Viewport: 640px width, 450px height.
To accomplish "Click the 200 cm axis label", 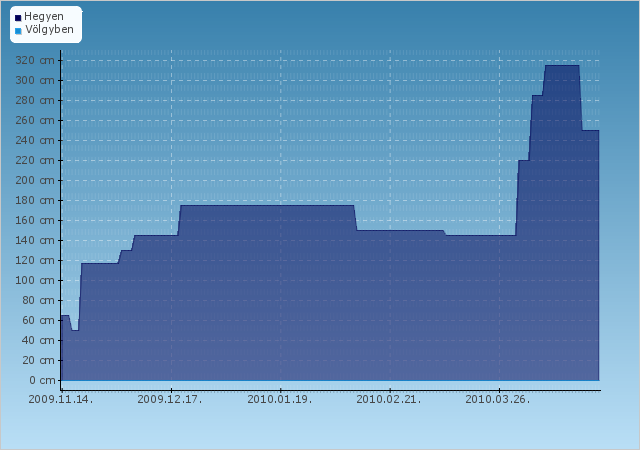I will pos(35,180).
